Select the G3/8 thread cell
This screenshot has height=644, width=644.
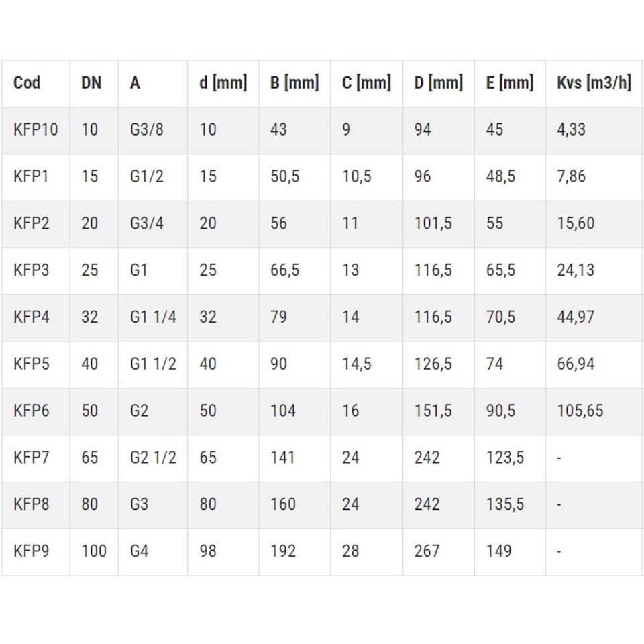(147, 129)
